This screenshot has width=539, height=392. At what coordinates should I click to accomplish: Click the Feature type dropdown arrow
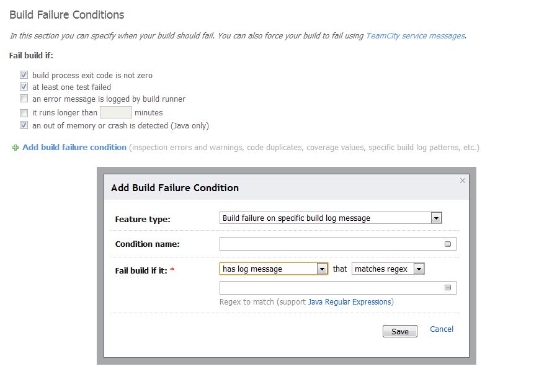point(436,218)
